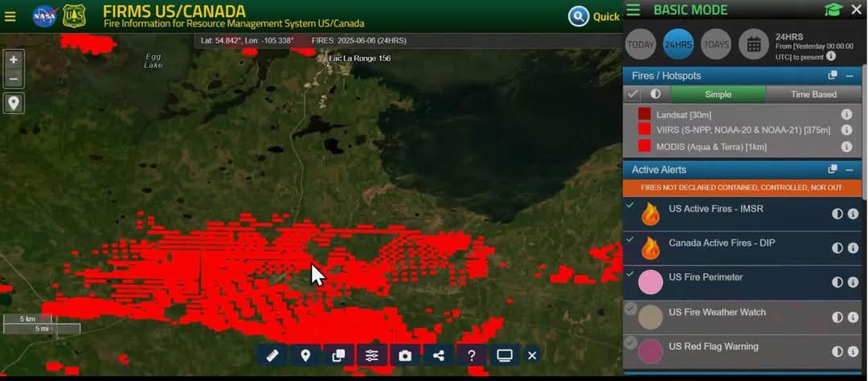Select the place marker tool in bottom toolbar
868x381 pixels.
[305, 355]
